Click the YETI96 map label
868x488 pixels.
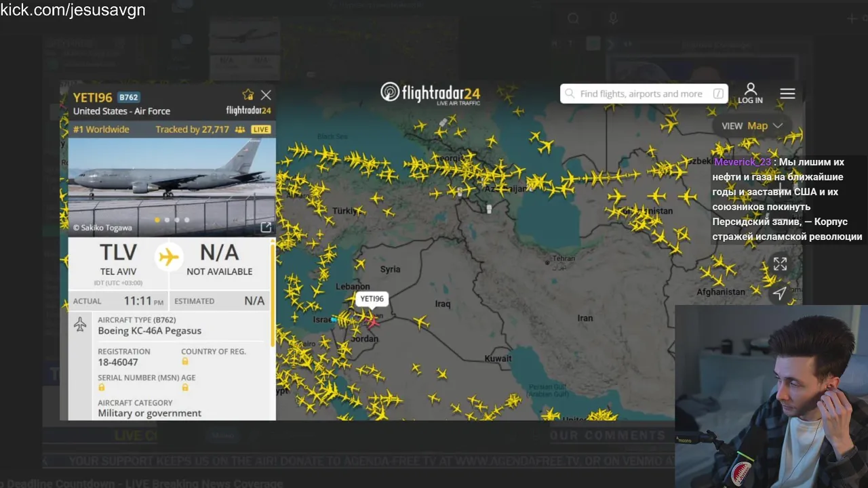(x=372, y=299)
